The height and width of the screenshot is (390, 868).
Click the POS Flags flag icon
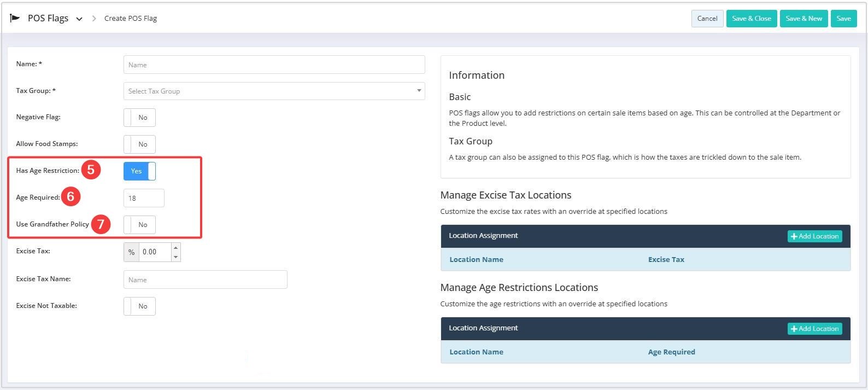coord(15,18)
